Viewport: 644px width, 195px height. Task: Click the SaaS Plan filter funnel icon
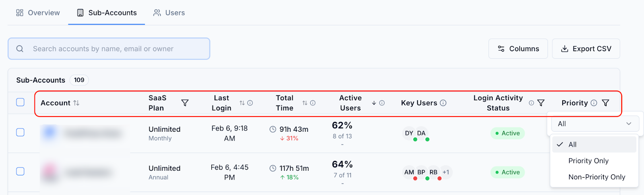coord(185,103)
